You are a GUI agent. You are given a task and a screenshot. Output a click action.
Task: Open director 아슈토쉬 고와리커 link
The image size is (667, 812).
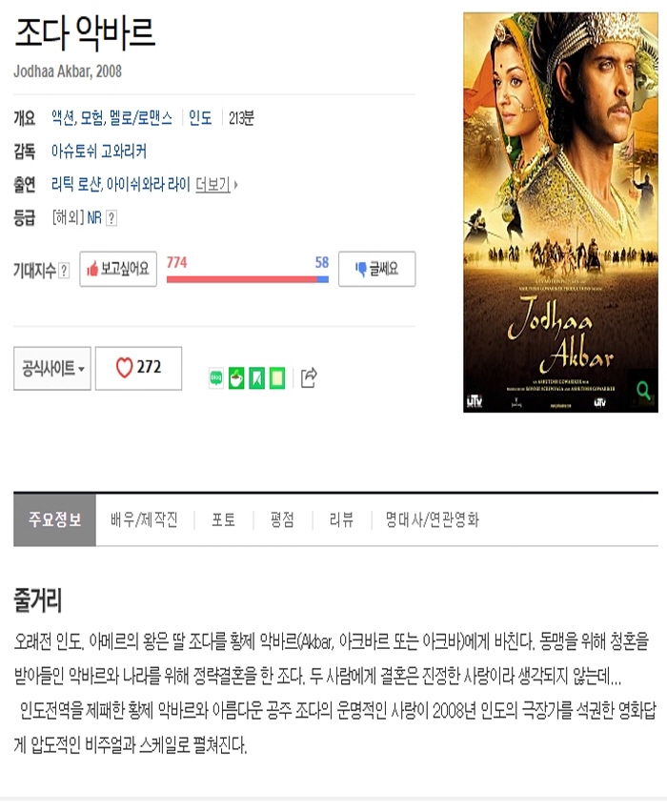coord(99,152)
